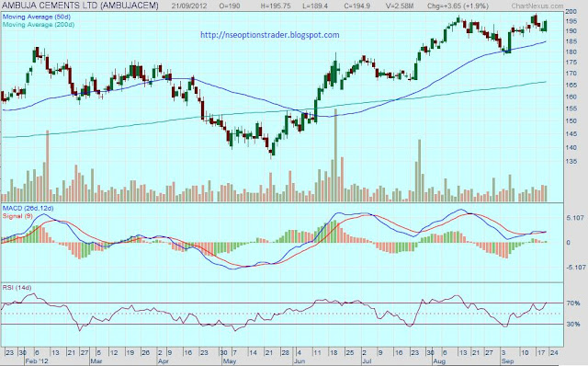Click the 5.107 MACD axis label
The height and width of the screenshot is (366, 588).
575,218
